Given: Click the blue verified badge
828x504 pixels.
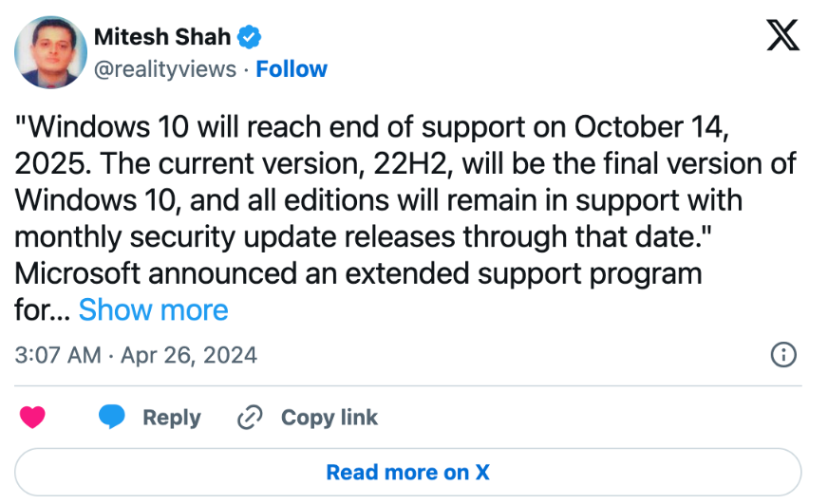Looking at the screenshot, I should [250, 38].
